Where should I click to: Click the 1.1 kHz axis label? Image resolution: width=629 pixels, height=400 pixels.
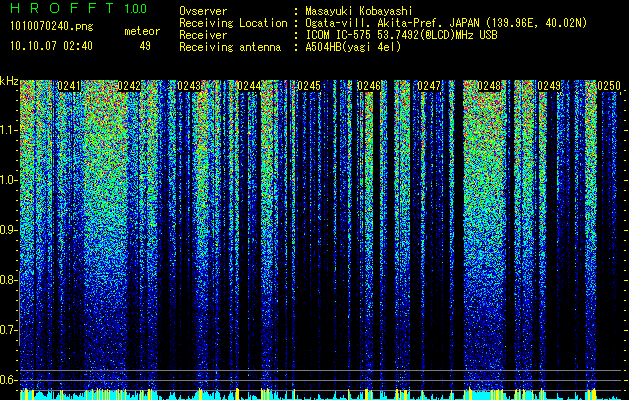click(x=7, y=130)
